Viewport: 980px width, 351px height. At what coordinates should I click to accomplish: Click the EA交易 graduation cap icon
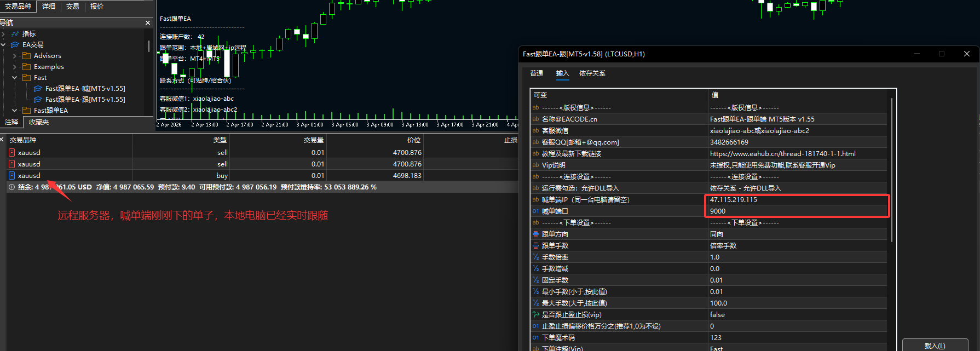point(15,45)
